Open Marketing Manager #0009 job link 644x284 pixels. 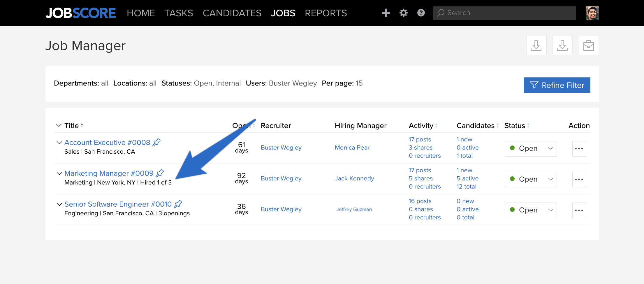109,173
